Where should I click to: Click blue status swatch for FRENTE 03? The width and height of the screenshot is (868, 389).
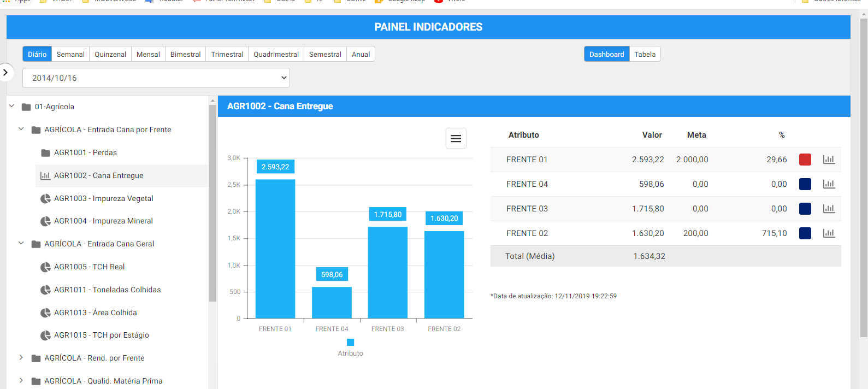coord(805,209)
